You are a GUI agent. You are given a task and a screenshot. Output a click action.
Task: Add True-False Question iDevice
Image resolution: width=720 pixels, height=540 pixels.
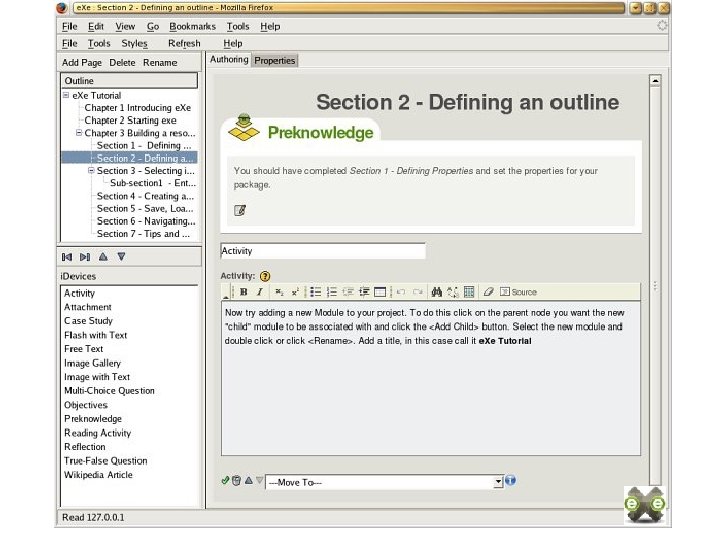point(106,461)
